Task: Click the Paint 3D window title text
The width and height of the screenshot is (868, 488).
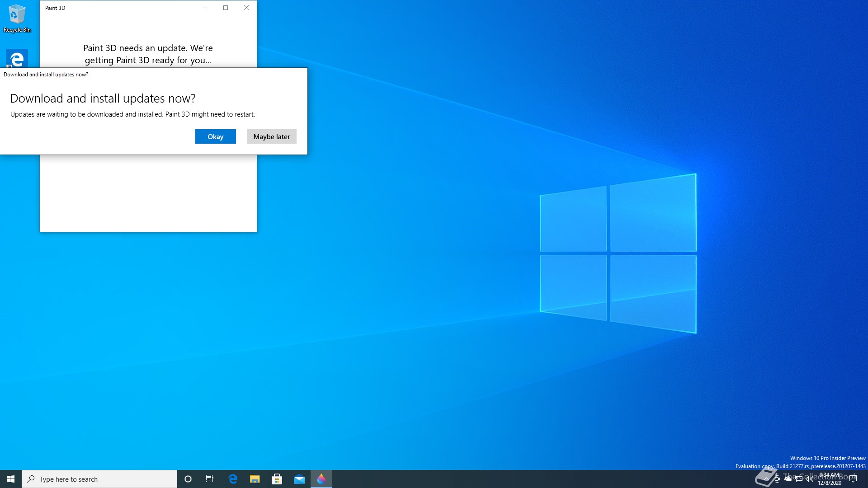Action: 55,8
